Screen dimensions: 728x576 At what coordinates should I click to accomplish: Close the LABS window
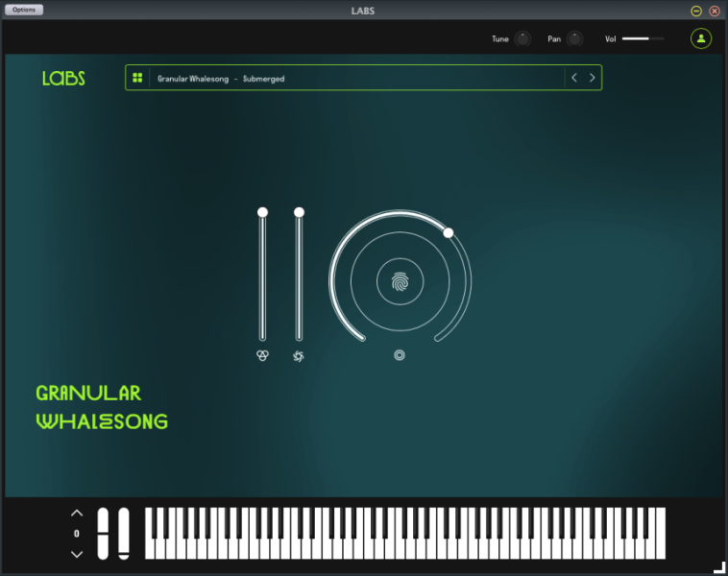point(715,11)
